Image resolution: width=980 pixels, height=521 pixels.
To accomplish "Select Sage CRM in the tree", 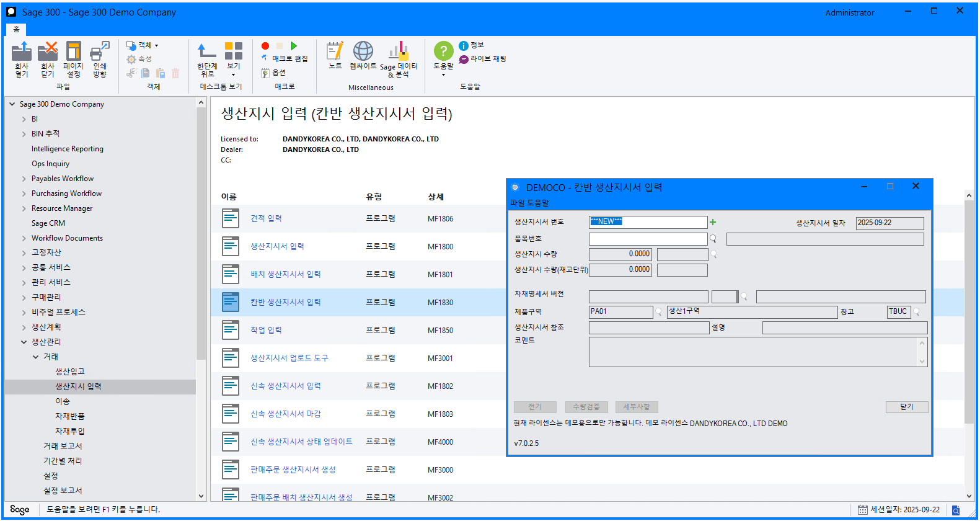I will 48,223.
